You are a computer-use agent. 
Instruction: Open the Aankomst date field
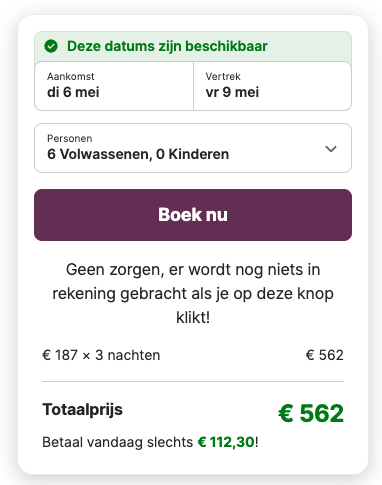tap(114, 86)
